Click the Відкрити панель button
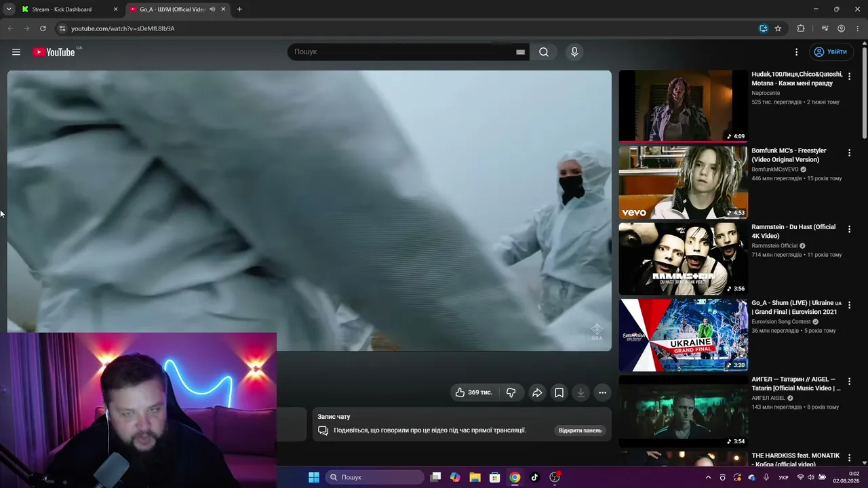The width and height of the screenshot is (868, 488). [580, 430]
